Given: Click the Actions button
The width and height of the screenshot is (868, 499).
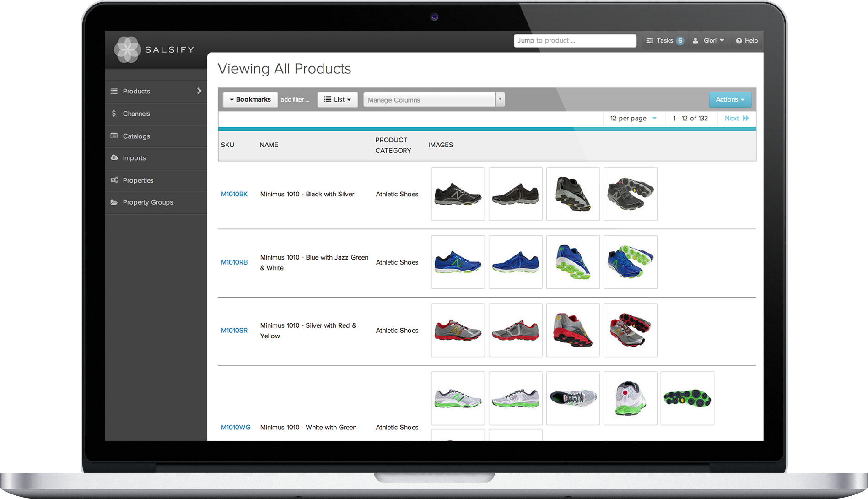Looking at the screenshot, I should pyautogui.click(x=730, y=99).
